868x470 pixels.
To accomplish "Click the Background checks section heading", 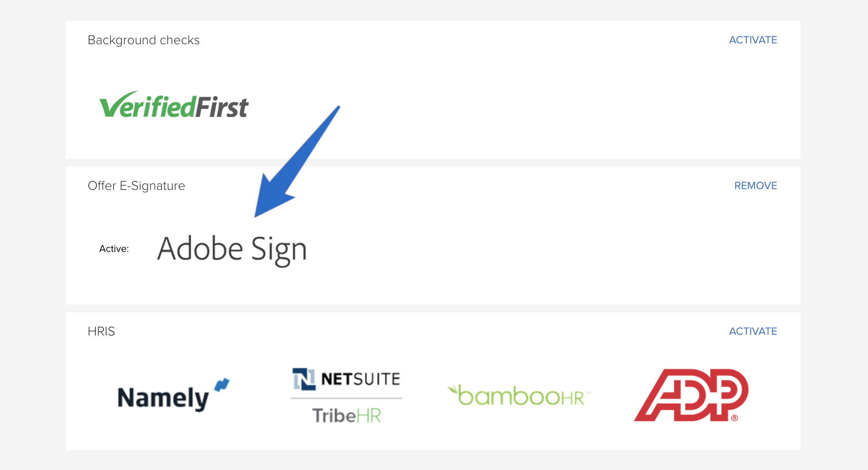I will pos(143,40).
